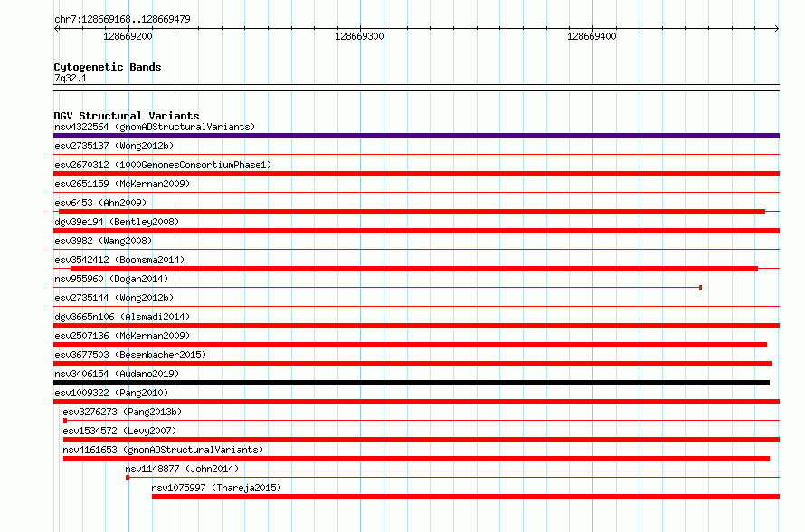Image resolution: width=805 pixels, height=532 pixels.
Task: Open esv6453 (Ahn2009) variant
Action: tap(100, 203)
